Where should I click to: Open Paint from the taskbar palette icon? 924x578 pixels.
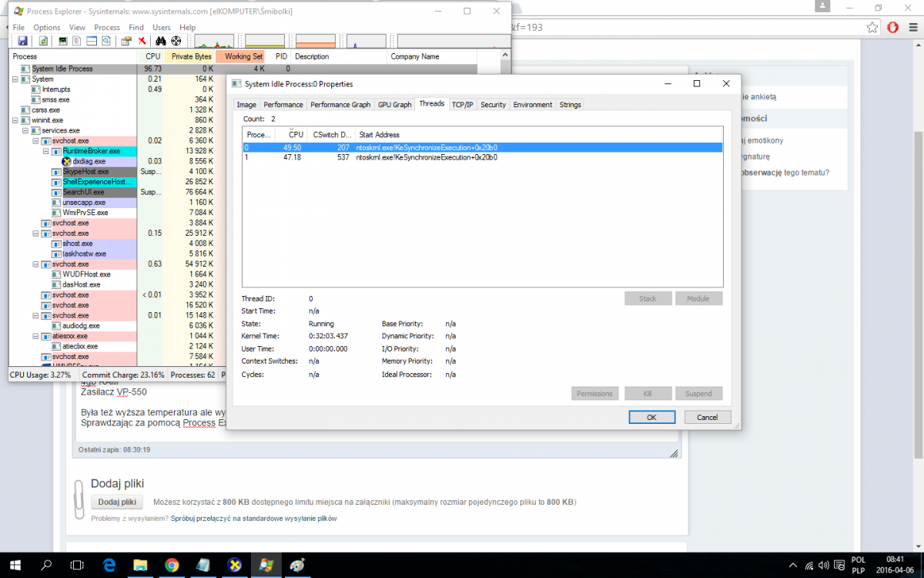pos(297,565)
